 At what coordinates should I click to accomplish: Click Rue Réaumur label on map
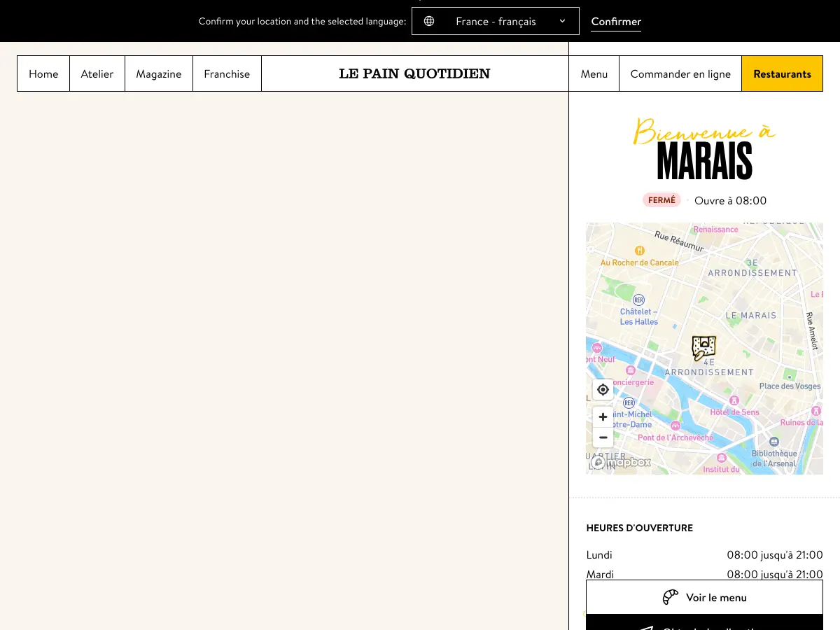679,241
